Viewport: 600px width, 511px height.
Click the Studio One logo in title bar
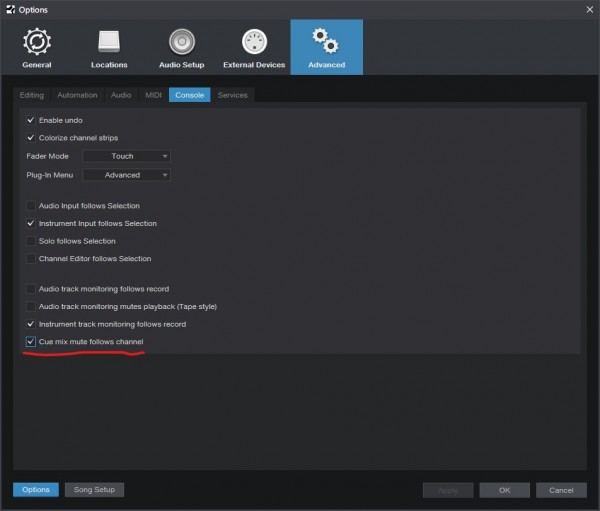click(x=10, y=10)
